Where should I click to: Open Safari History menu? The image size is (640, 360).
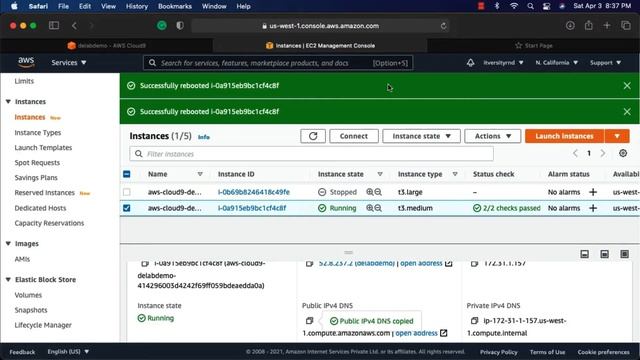136,6
